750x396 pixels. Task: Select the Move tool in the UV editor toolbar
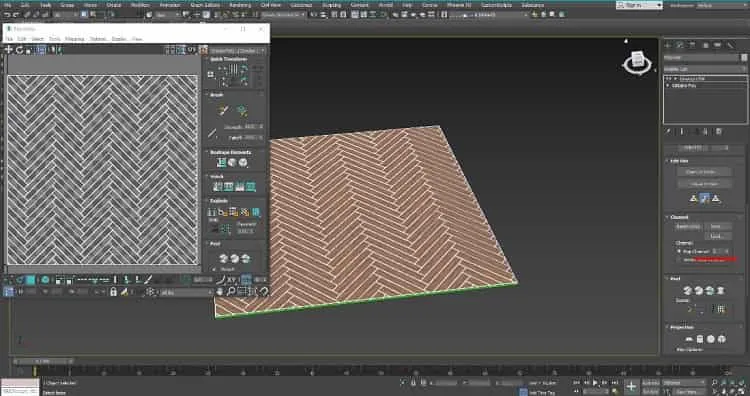[x=8, y=50]
